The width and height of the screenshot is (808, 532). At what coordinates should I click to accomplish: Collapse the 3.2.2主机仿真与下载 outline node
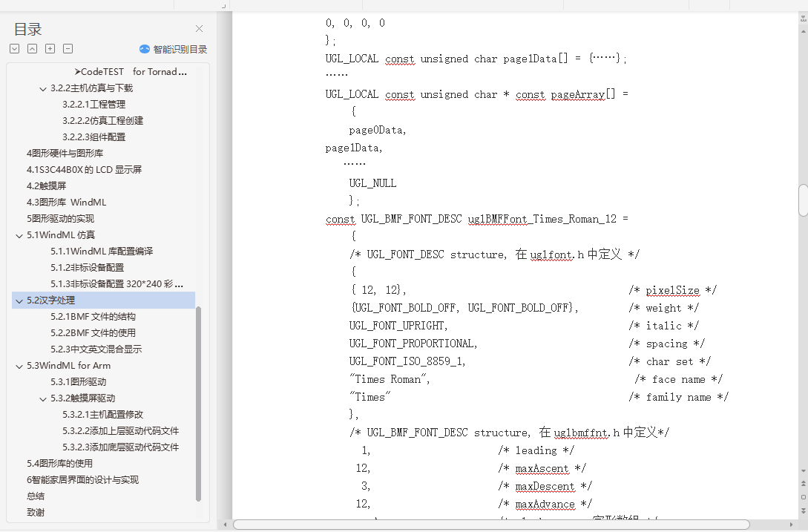point(43,89)
